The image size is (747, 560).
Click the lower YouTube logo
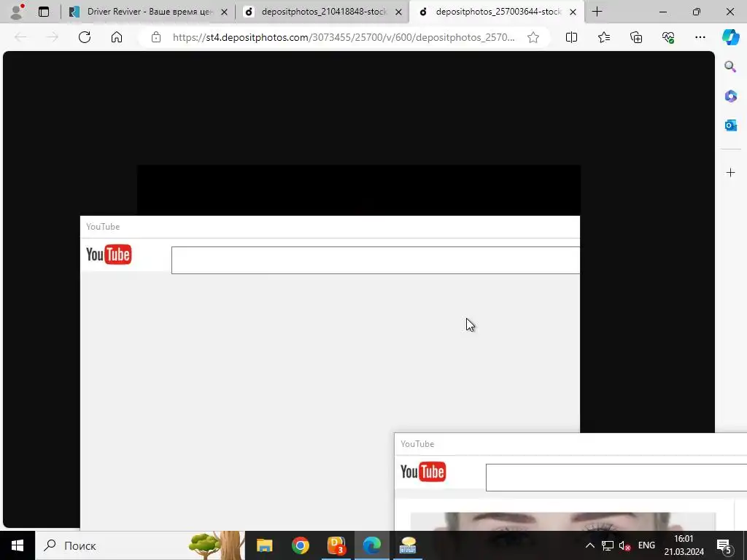[423, 472]
